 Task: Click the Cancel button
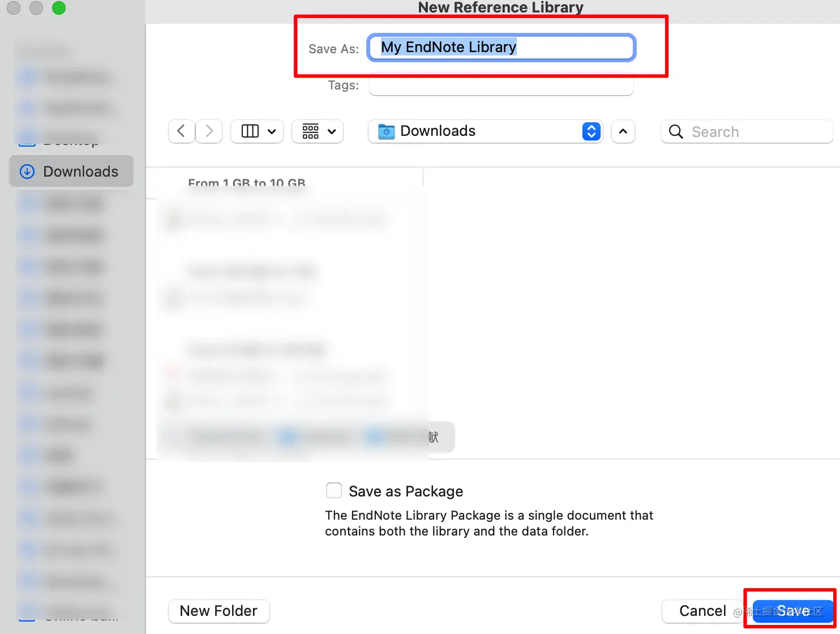702,611
